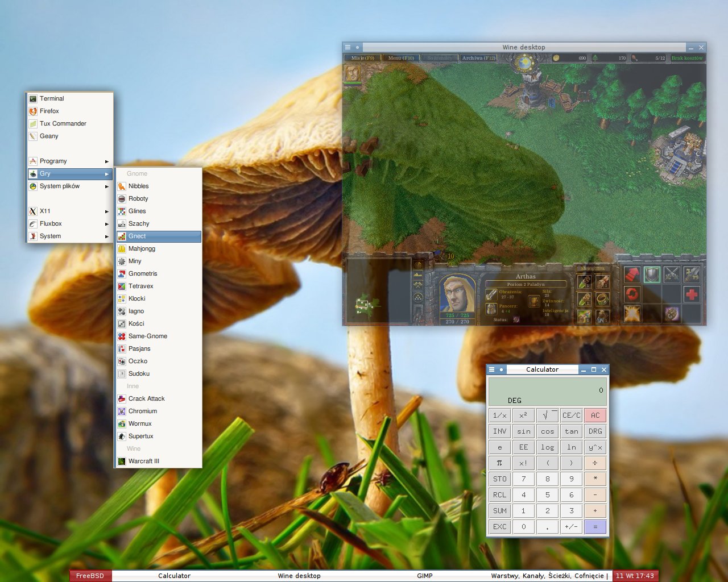Click the Same-Gnome game icon

[x=122, y=336]
